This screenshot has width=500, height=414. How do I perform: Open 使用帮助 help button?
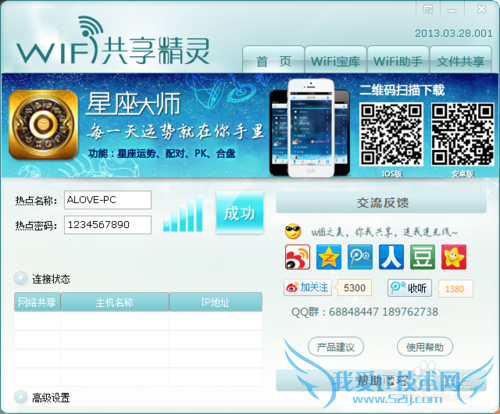point(425,347)
